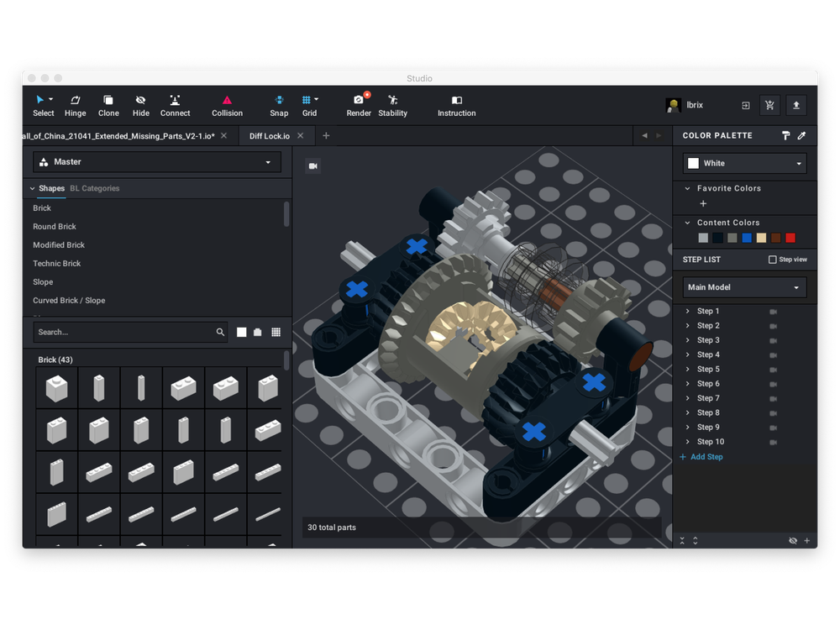The image size is (840, 630).
Task: Select the red swatch in Content Colors
Action: pyautogui.click(x=790, y=238)
